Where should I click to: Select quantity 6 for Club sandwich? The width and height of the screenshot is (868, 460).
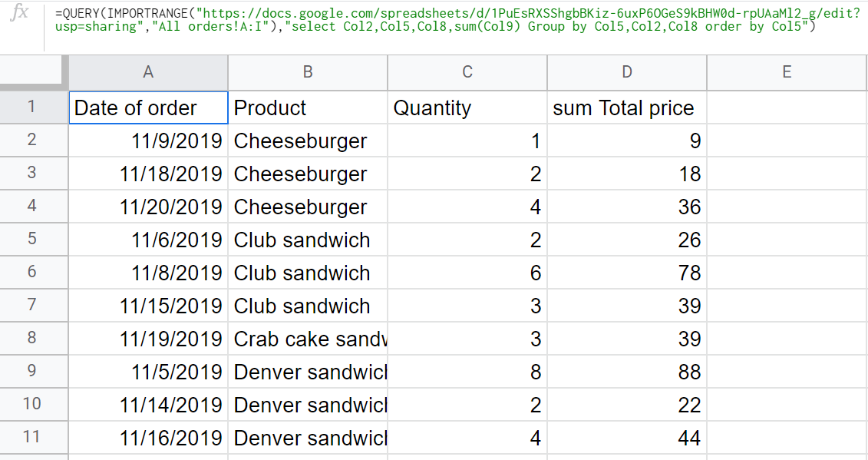[x=467, y=273]
